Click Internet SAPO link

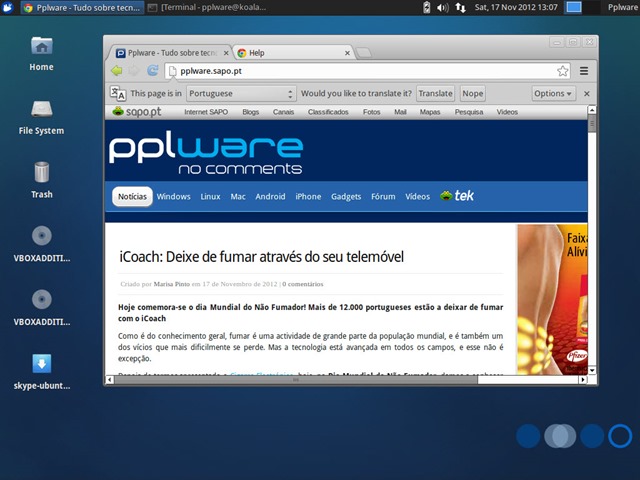pos(206,112)
